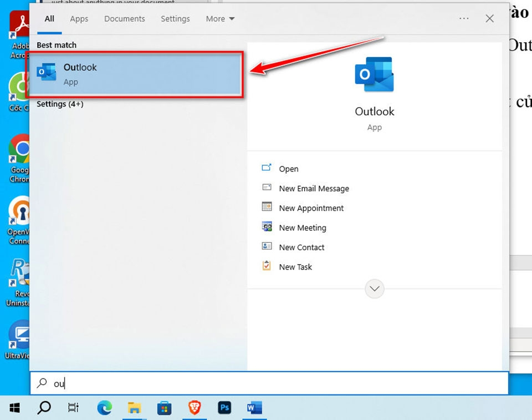
Task: Open the Windows Start menu
Action: coord(15,408)
